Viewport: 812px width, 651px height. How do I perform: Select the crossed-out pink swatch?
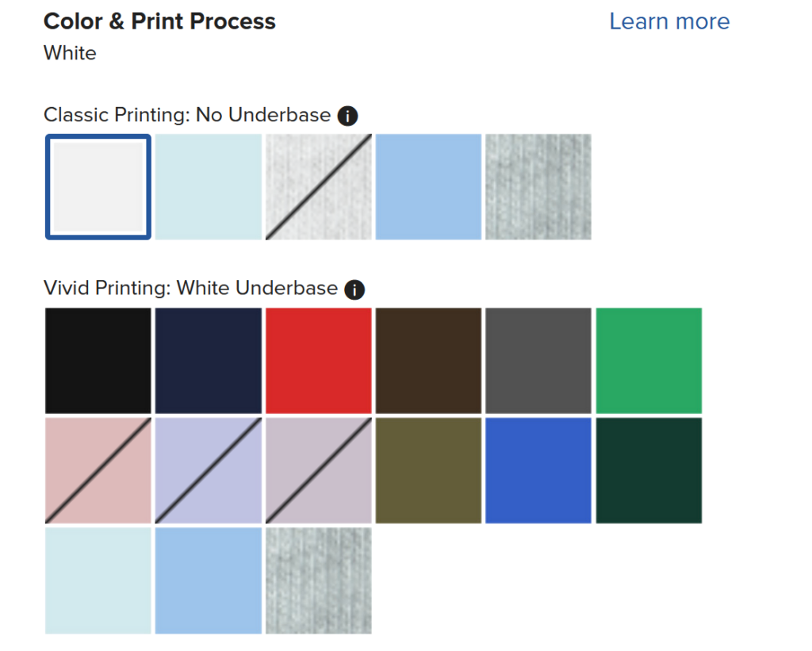point(98,471)
